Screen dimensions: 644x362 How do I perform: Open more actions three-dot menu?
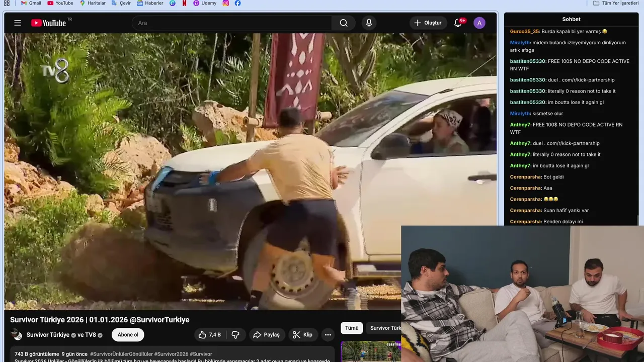coord(328,335)
